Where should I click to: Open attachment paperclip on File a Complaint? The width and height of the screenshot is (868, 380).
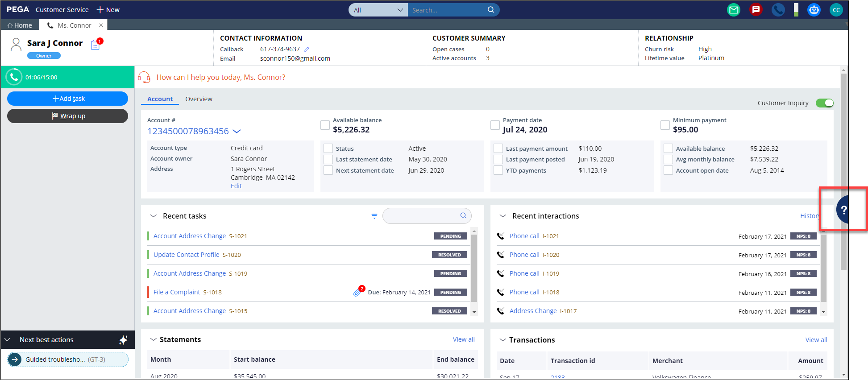coord(357,292)
